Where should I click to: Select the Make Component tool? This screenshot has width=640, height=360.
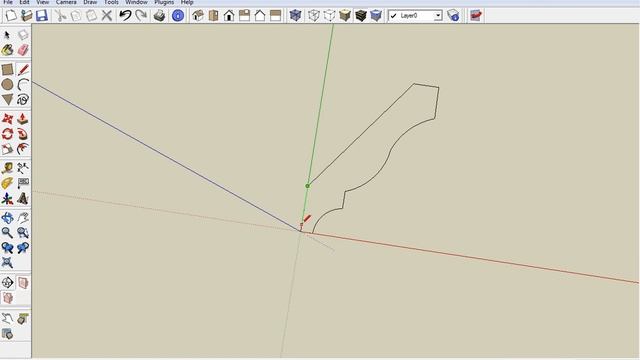[23, 35]
